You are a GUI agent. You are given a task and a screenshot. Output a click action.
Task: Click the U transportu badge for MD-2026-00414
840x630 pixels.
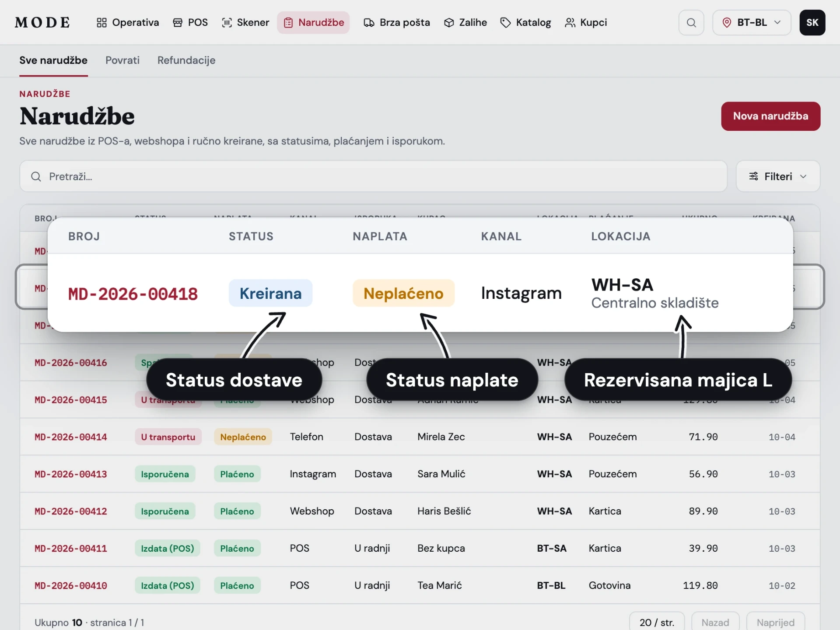click(168, 437)
